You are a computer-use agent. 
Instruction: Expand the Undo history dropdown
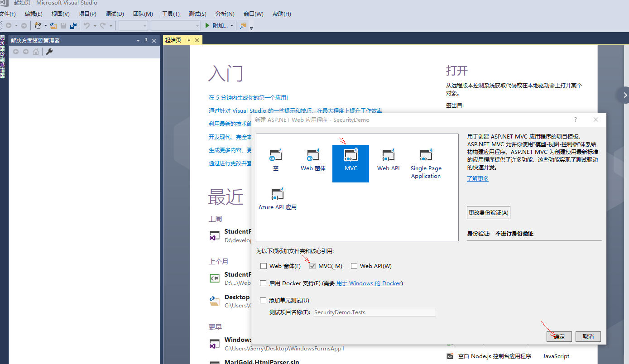pos(94,25)
